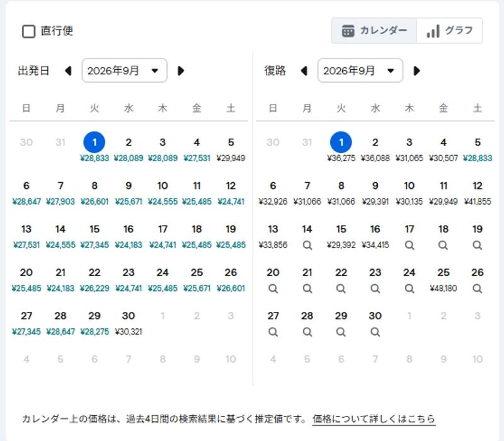This screenshot has height=441, width=504.
Task: Select return date 10 priced ¥30,135
Action: 409,192
